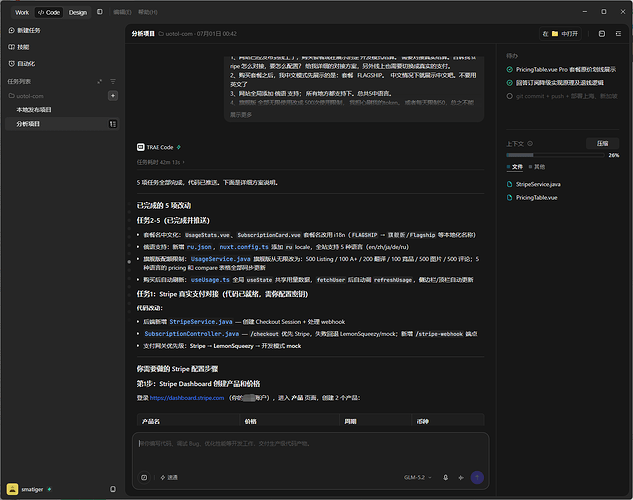The image size is (633, 500).
Task: Open the GLM-5.2 model dropdown
Action: point(417,477)
